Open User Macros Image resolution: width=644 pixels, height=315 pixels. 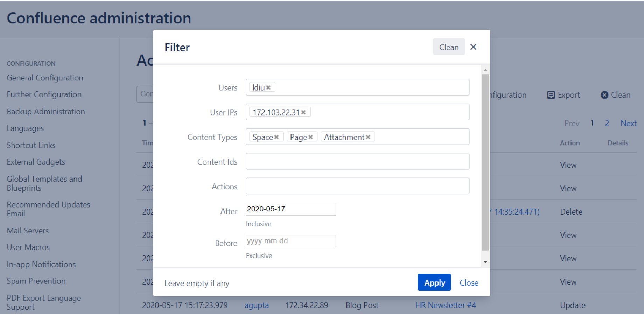click(x=28, y=247)
